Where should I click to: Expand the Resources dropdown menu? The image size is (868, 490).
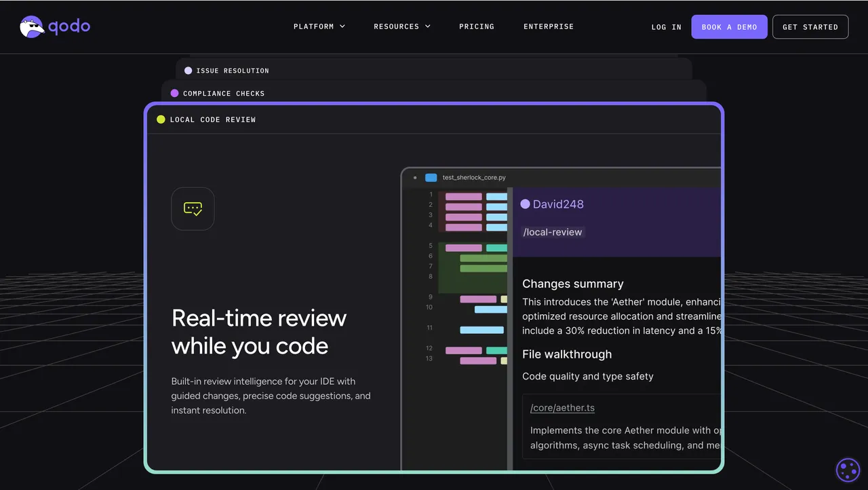(401, 26)
